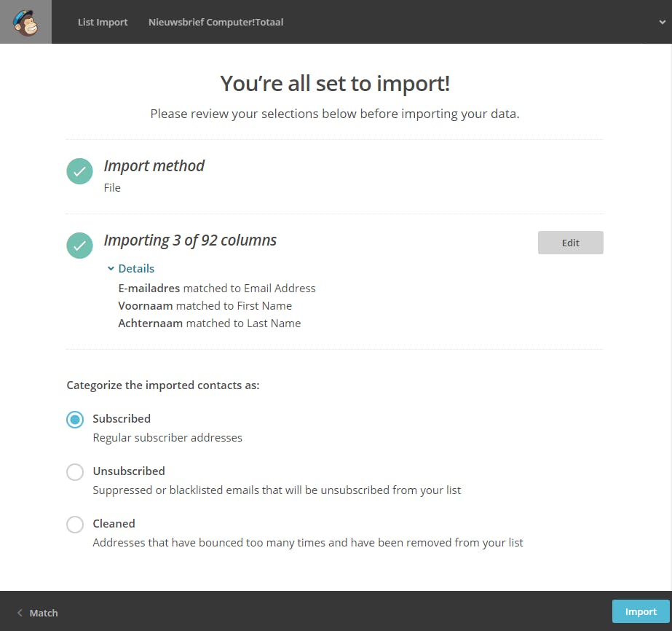Screen dimensions: 672x631
Task: Click the Mailchimp Freddie monkey logo
Action: [25, 22]
